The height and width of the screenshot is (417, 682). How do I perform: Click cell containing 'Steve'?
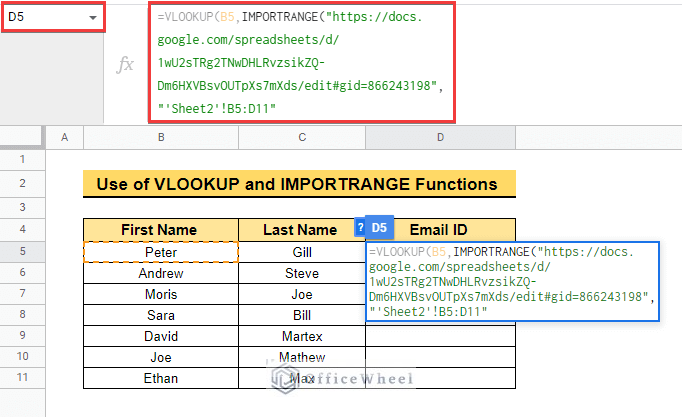click(302, 273)
